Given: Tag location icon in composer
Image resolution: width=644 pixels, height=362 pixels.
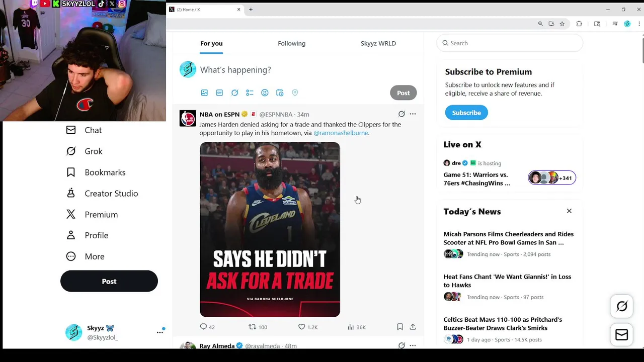Looking at the screenshot, I should click(x=295, y=93).
